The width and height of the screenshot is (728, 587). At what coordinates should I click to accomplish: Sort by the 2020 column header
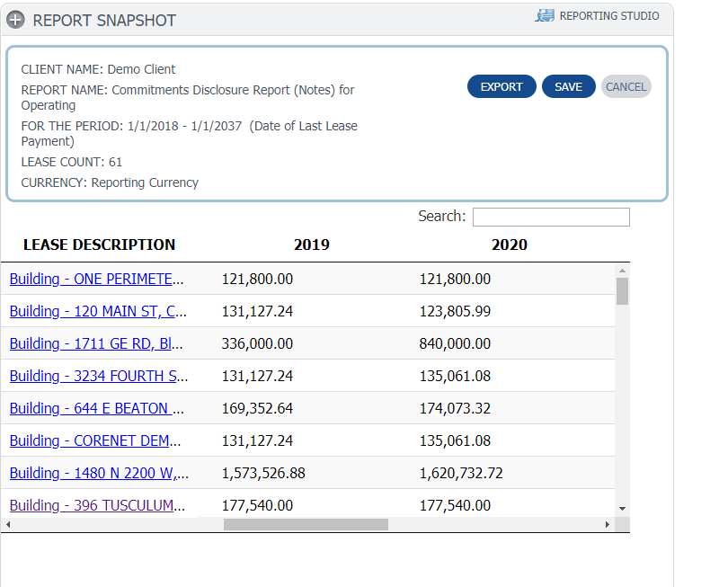click(x=509, y=245)
